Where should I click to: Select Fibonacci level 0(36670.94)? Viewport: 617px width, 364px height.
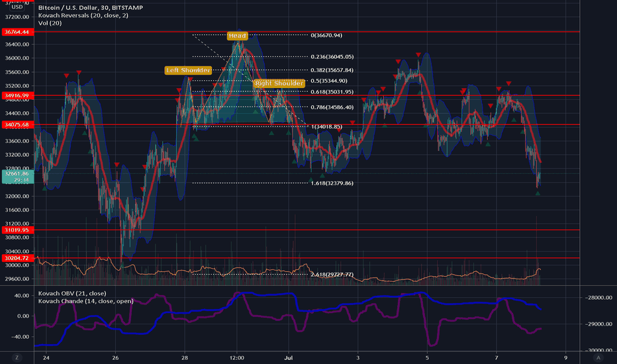[326, 35]
